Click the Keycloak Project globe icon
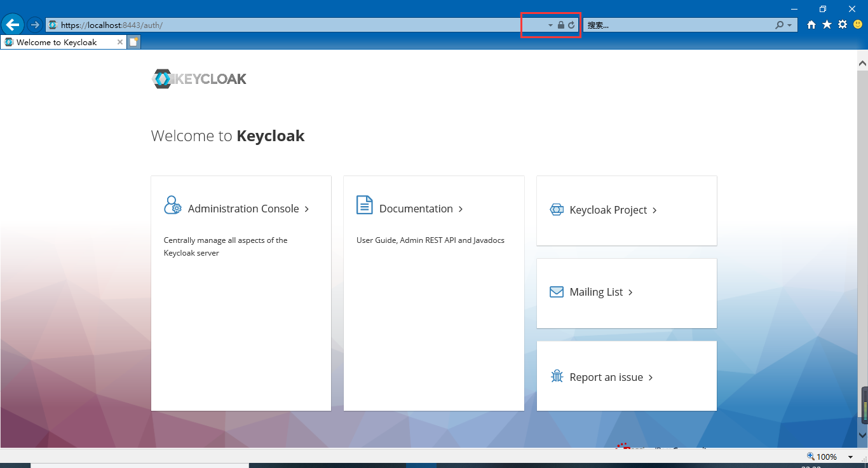 click(557, 209)
